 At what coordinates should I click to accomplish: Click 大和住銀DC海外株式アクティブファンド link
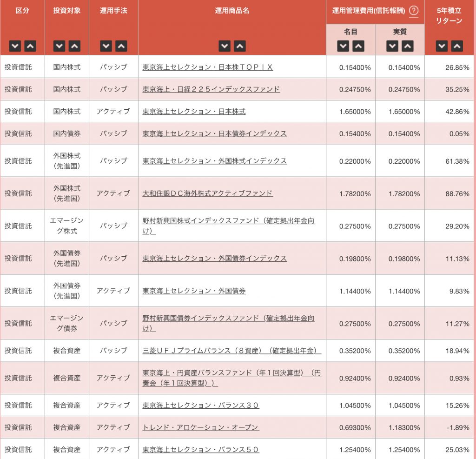[207, 193]
